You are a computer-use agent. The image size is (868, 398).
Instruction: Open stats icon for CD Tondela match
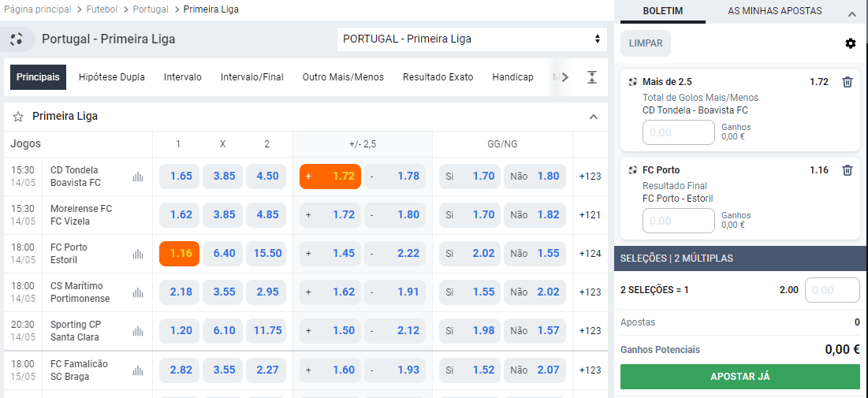pyautogui.click(x=139, y=177)
